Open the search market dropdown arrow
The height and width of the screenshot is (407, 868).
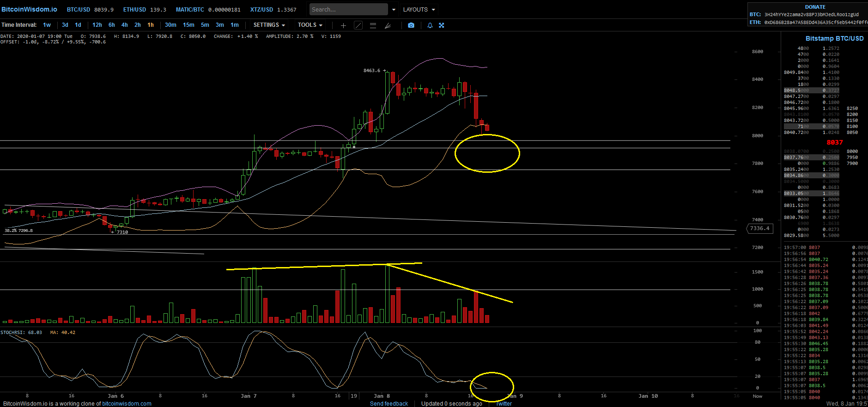[394, 10]
